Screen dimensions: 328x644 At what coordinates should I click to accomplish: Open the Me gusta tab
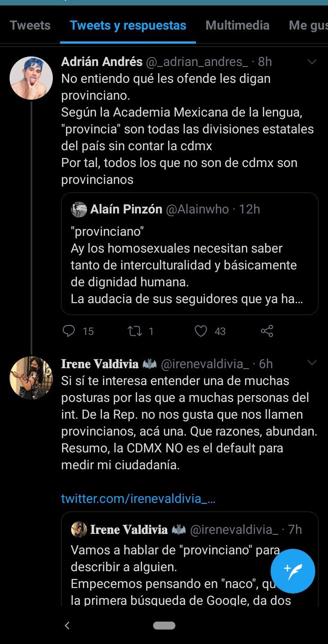[x=308, y=25]
